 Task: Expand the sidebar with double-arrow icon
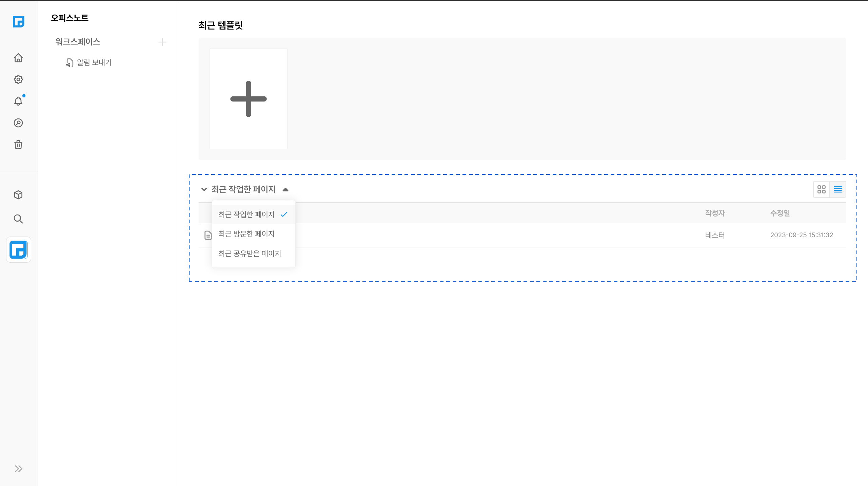18,469
